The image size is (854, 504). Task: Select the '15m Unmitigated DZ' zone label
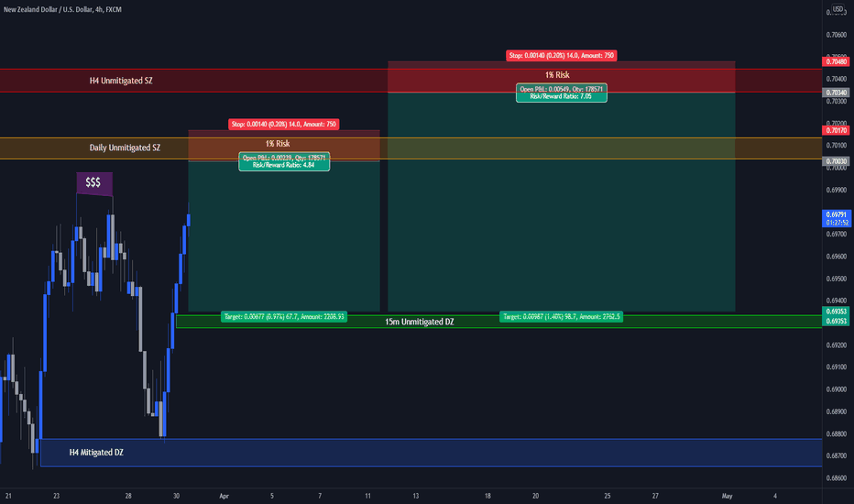[420, 322]
